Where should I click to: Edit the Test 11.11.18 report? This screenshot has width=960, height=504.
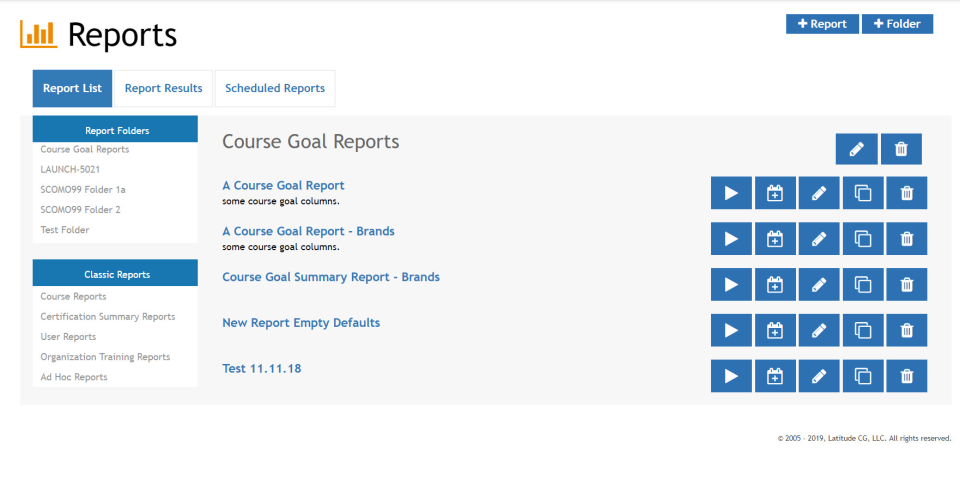pyautogui.click(x=819, y=376)
